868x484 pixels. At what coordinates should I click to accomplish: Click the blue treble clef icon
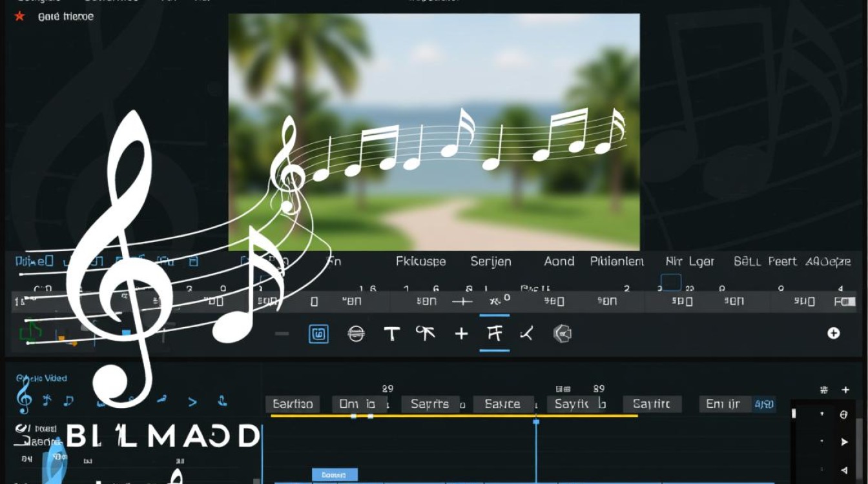click(24, 396)
